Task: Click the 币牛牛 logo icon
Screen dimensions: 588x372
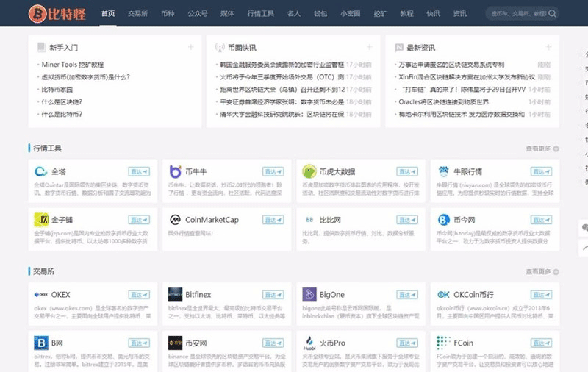Action: [x=175, y=172]
